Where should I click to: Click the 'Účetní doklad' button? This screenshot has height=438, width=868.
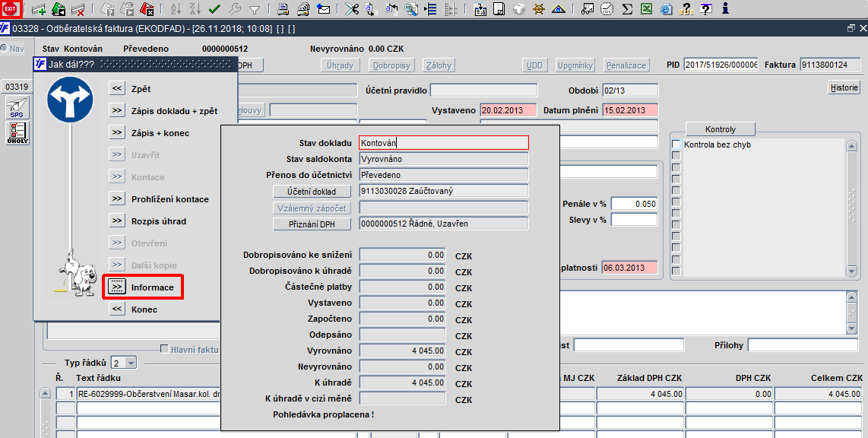click(x=312, y=191)
